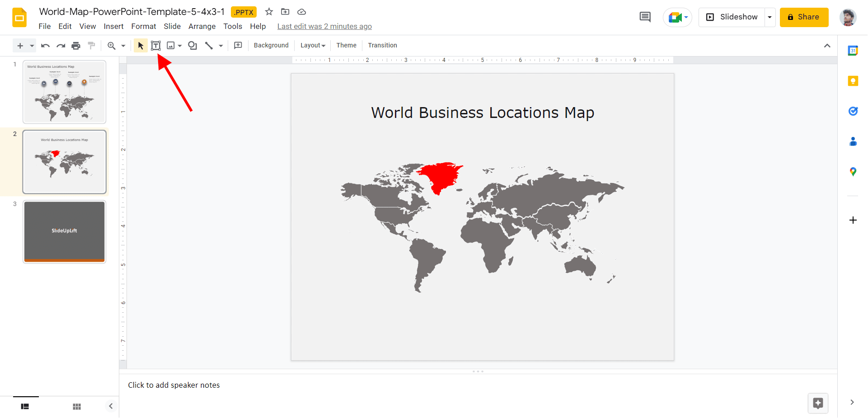The width and height of the screenshot is (868, 418).
Task: Click the Share button
Action: point(804,17)
